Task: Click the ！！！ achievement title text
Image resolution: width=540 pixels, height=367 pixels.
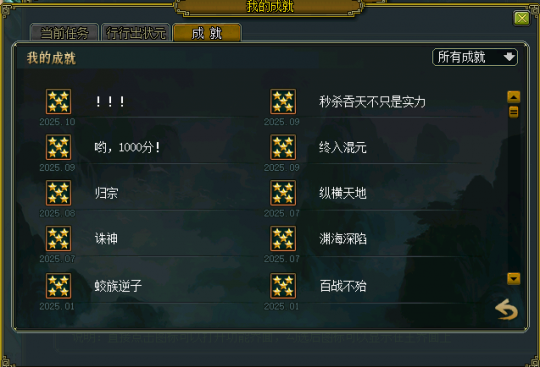Action: click(x=110, y=102)
